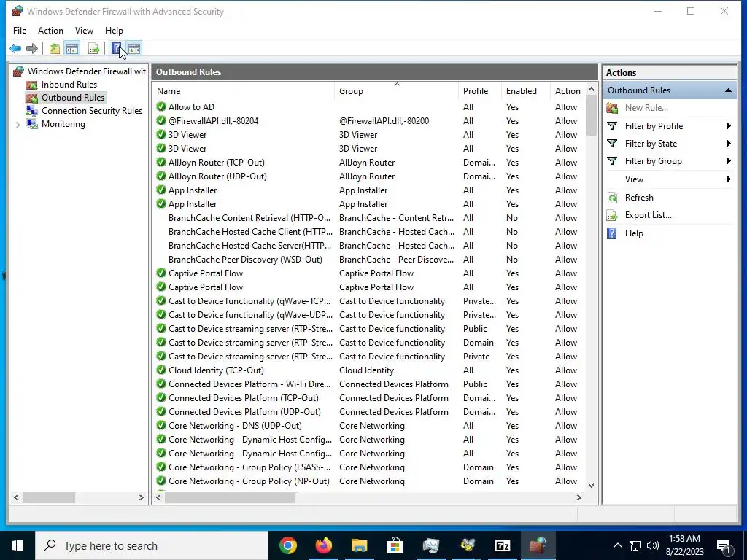This screenshot has width=747, height=560.
Task: Open Google Chrome from the taskbar
Action: 287,545
